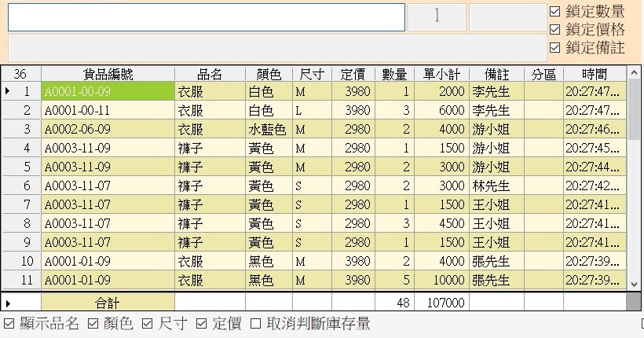Click the scrollbar down arrow in grid
Image resolution: width=644 pixels, height=338 pixels.
635,283
